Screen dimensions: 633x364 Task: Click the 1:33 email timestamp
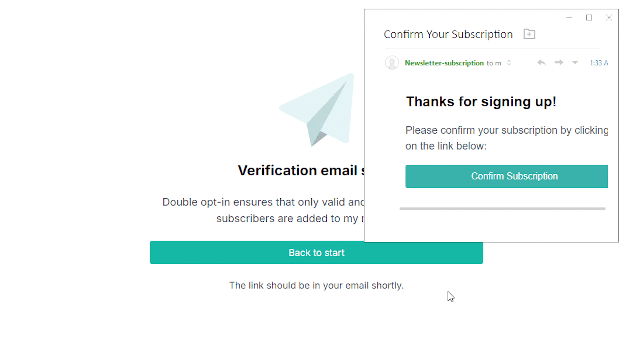click(x=598, y=63)
